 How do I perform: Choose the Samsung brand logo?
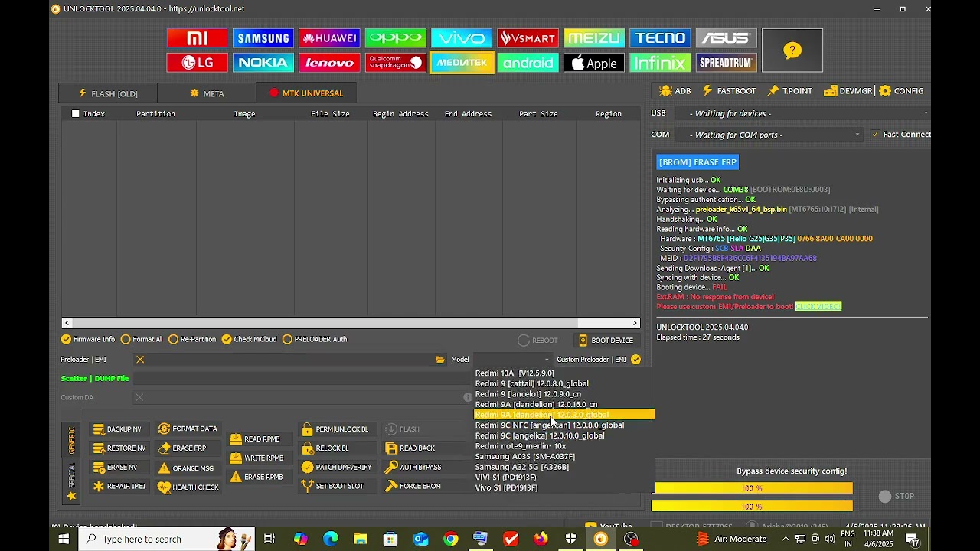coord(263,38)
